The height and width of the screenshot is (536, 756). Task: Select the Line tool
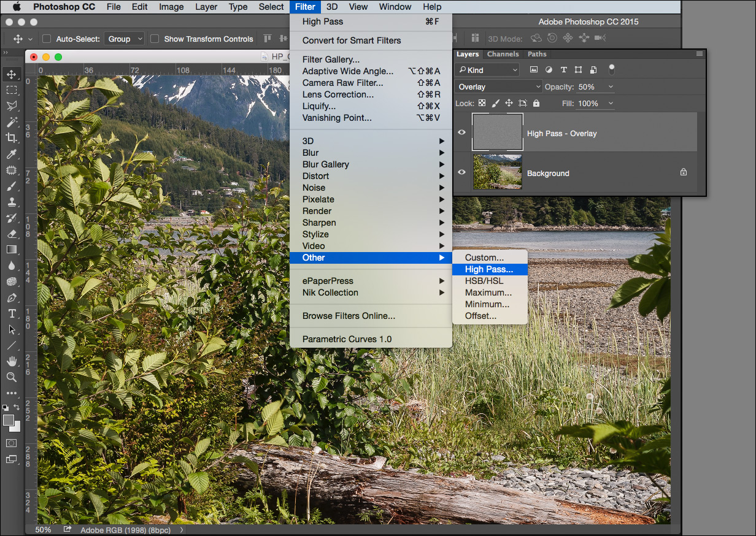coord(12,345)
